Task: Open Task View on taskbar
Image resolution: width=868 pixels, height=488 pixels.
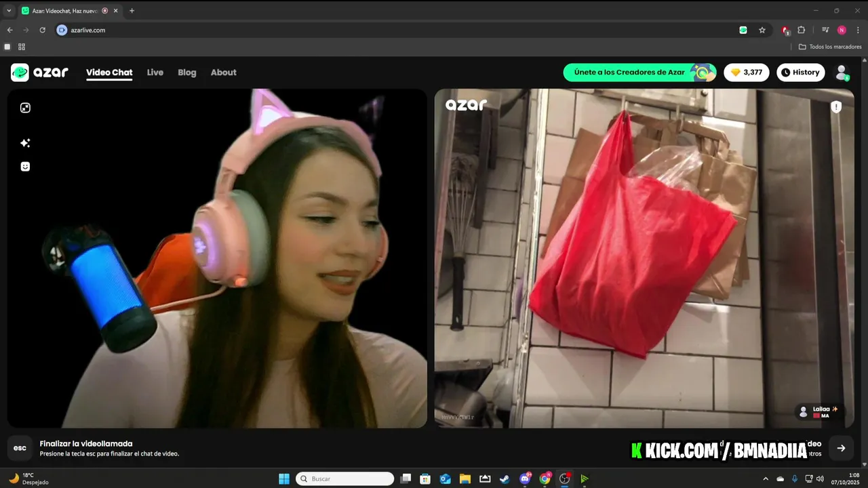Action: (406, 479)
